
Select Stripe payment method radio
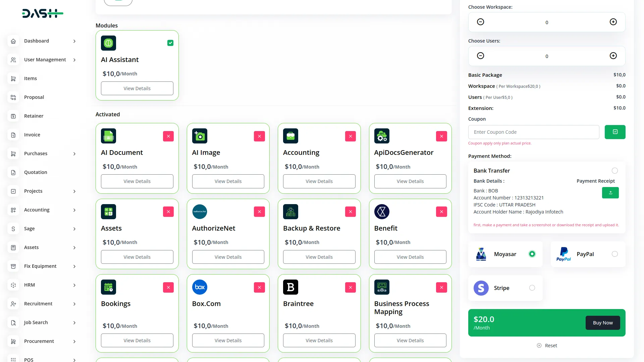(x=532, y=288)
